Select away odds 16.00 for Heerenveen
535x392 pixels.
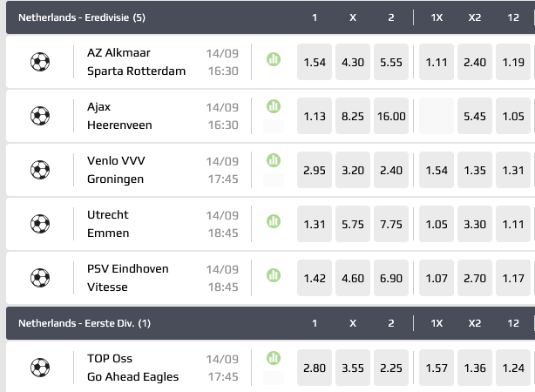pyautogui.click(x=391, y=116)
